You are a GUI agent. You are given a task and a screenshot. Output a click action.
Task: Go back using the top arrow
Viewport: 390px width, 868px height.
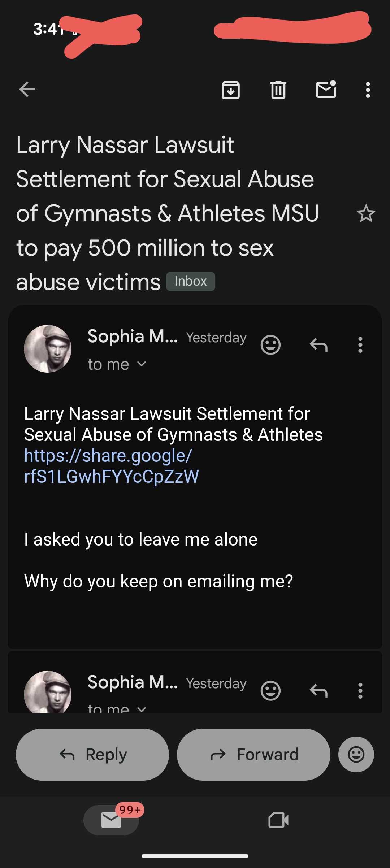[27, 90]
